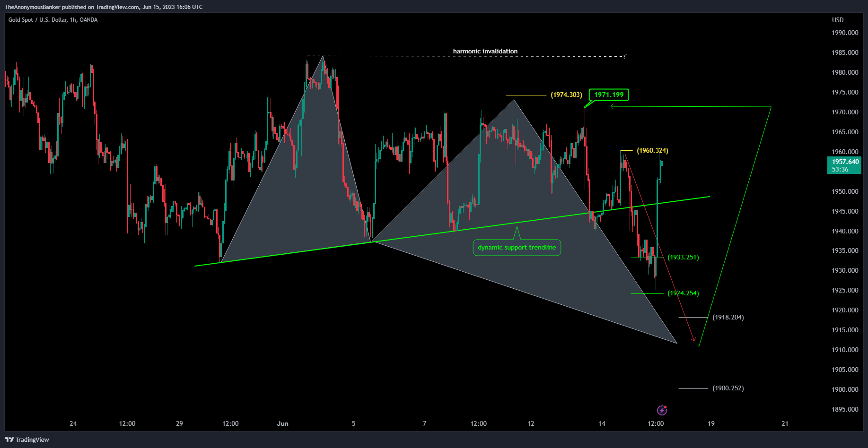Viewport: 868px width, 448px height.
Task: Click the '19' date on time axis
Action: 711,424
